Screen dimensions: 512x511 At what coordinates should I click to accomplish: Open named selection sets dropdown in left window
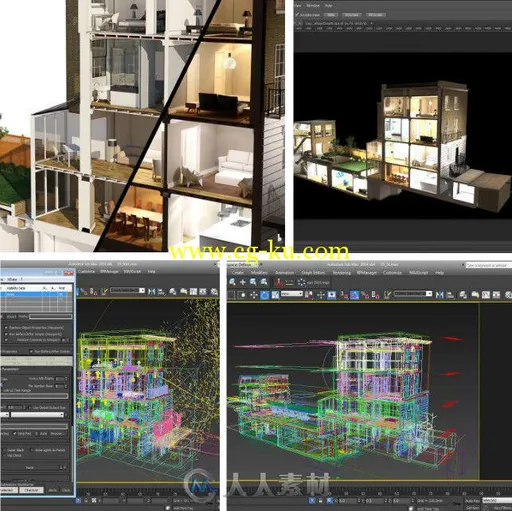coord(128,290)
